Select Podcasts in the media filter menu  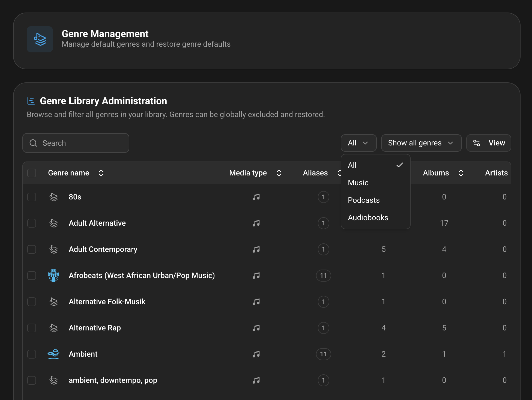[376, 200]
